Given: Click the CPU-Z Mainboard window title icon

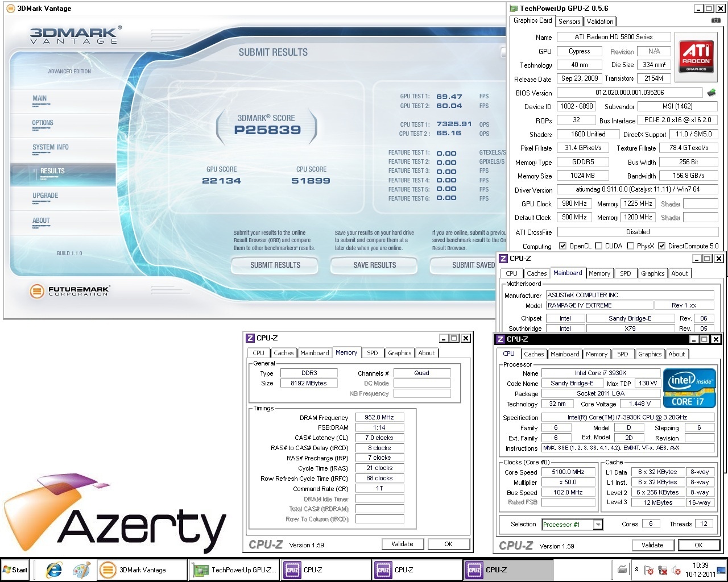Looking at the screenshot, I should 503,259.
